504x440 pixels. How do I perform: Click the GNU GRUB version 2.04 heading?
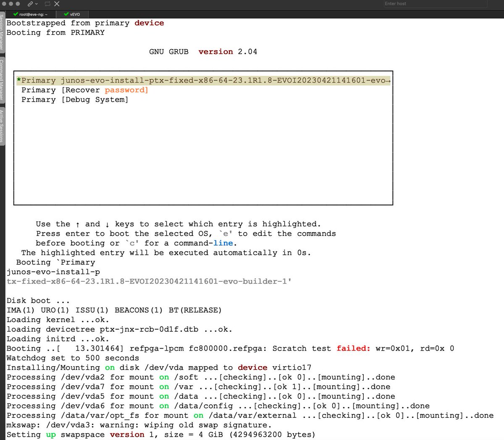pyautogui.click(x=203, y=52)
